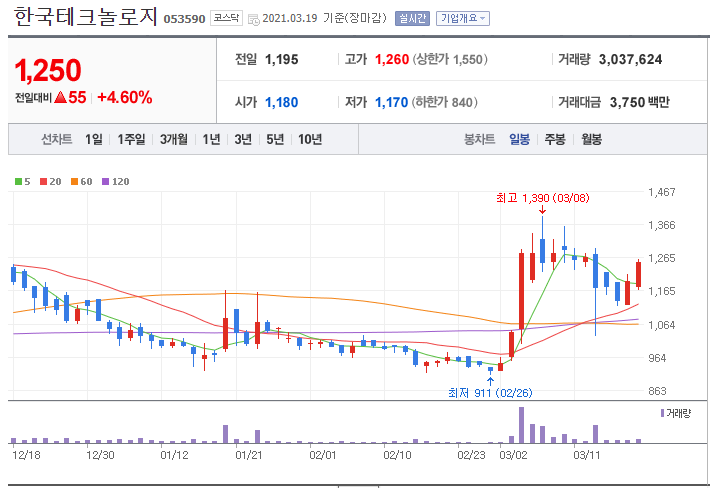
Task: Select the 1년 line chart period
Action: click(211, 139)
